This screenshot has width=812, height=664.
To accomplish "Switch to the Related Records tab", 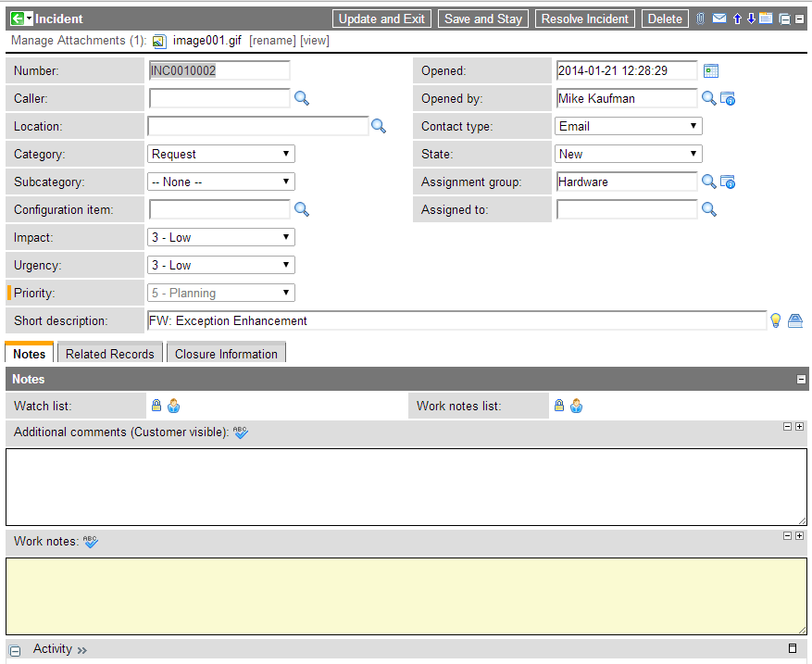I will pos(109,354).
